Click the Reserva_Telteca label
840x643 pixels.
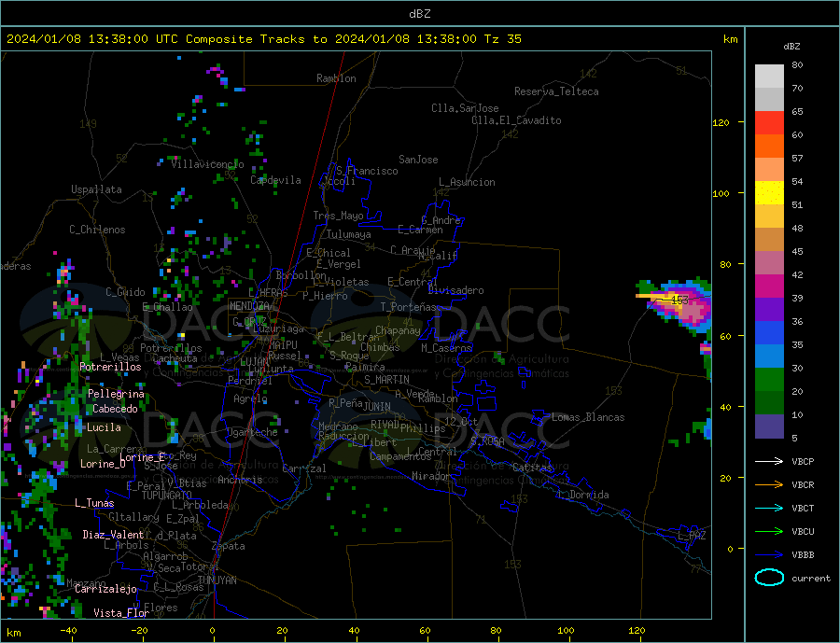click(556, 91)
